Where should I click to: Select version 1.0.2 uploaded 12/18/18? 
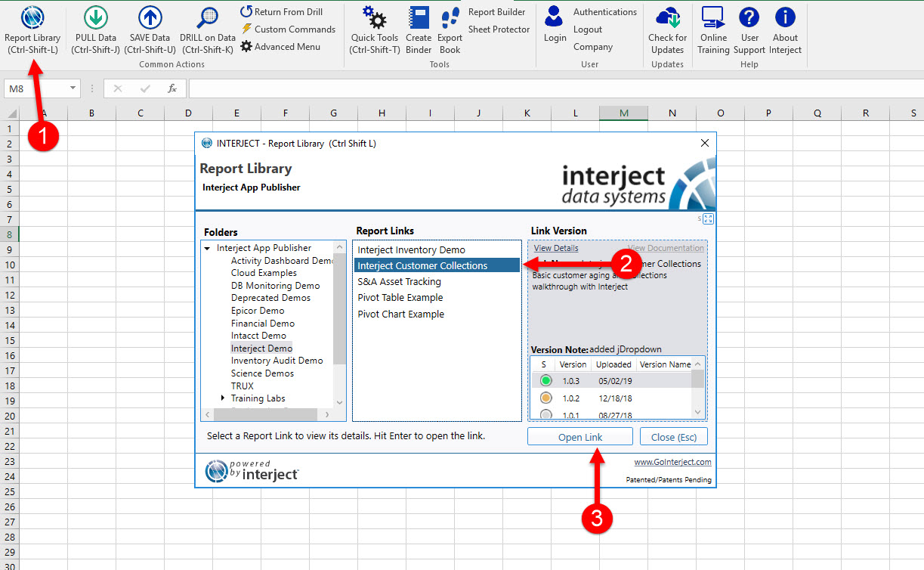[612, 398]
